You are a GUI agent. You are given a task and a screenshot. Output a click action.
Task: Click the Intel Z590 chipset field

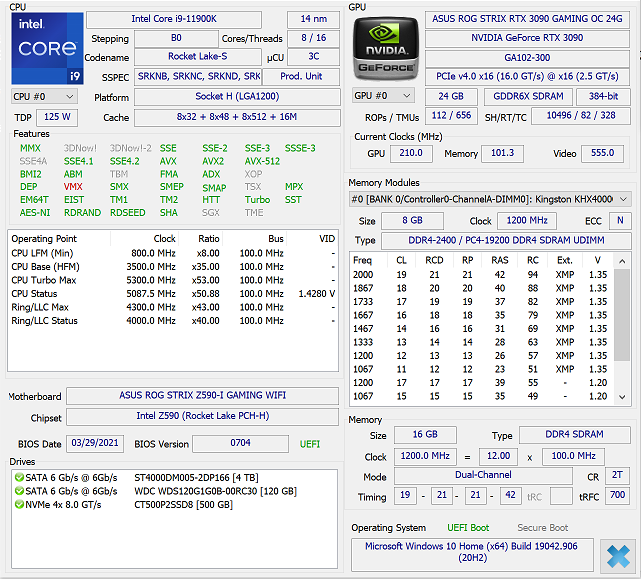(x=202, y=416)
